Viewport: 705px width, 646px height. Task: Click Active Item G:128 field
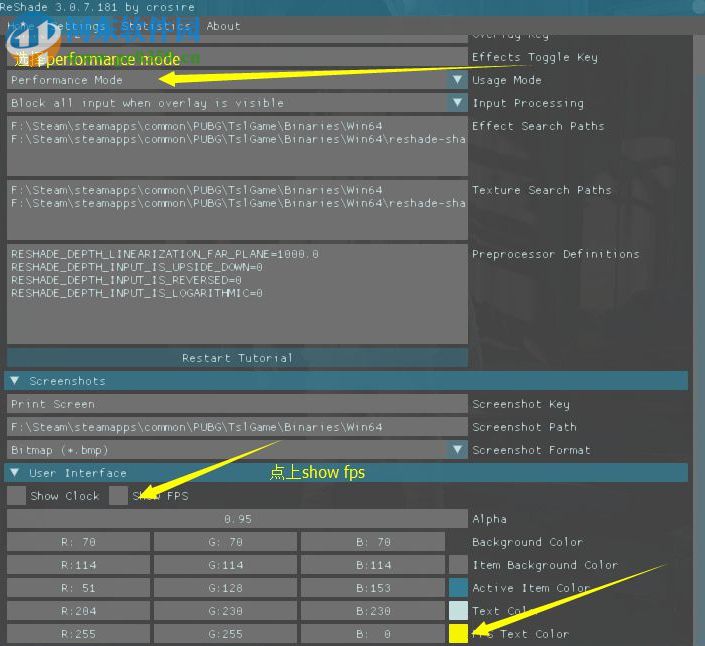(225, 588)
